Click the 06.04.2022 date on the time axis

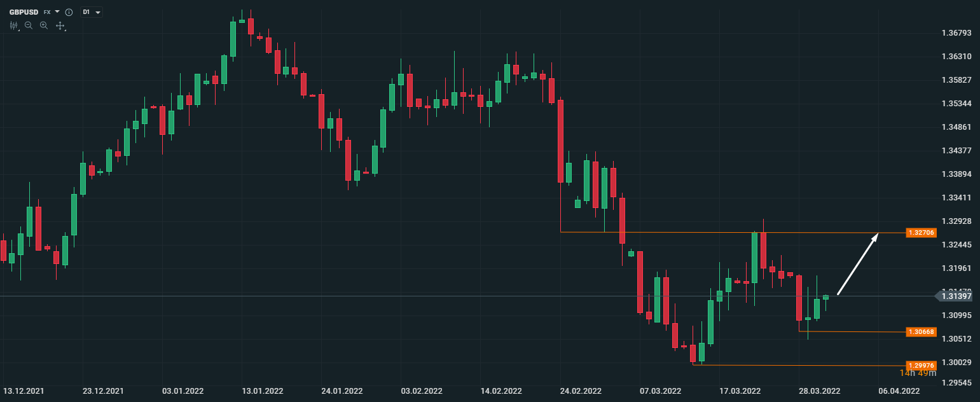pyautogui.click(x=899, y=391)
